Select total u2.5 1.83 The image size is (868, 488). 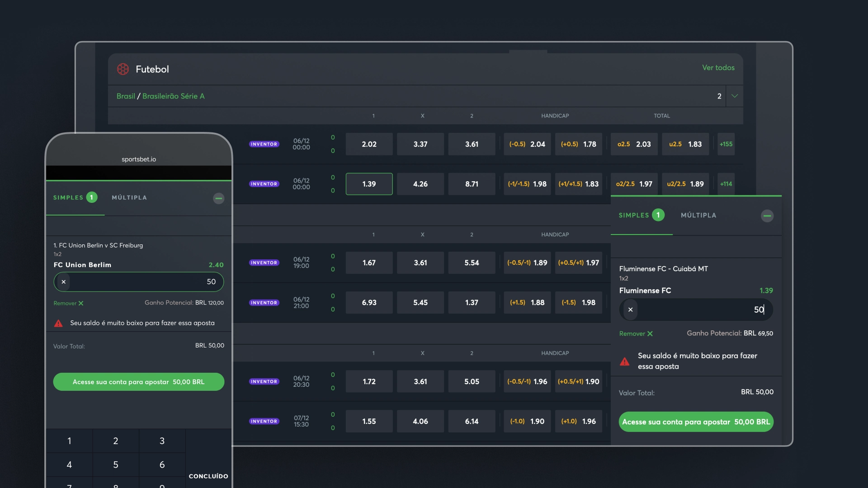point(685,144)
